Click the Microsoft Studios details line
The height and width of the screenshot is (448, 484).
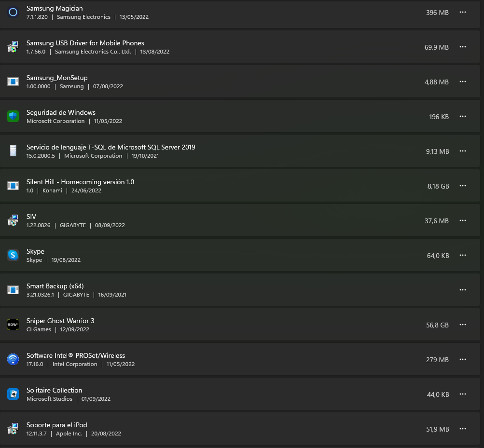69,399
